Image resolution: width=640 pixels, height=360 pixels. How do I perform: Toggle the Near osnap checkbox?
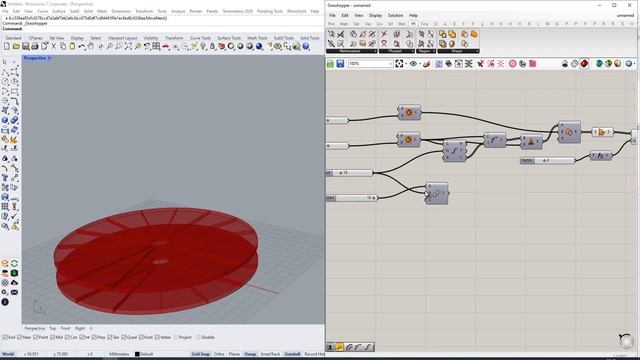pyautogui.click(x=20, y=337)
